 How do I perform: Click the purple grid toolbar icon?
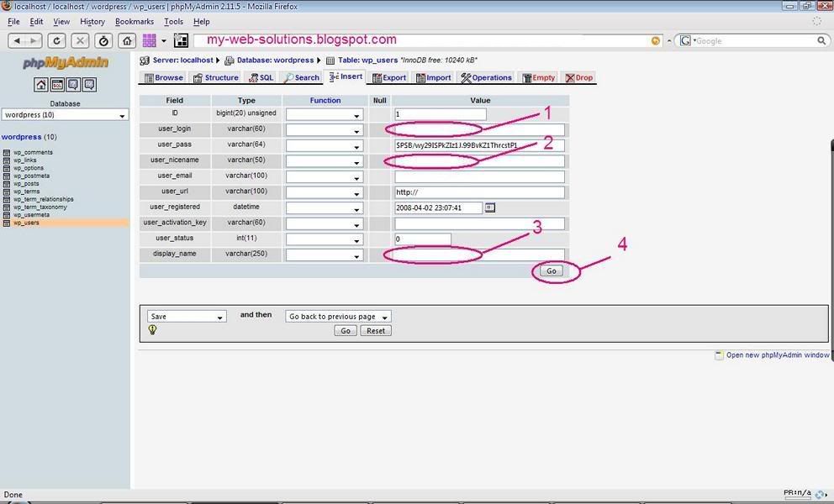pos(150,41)
